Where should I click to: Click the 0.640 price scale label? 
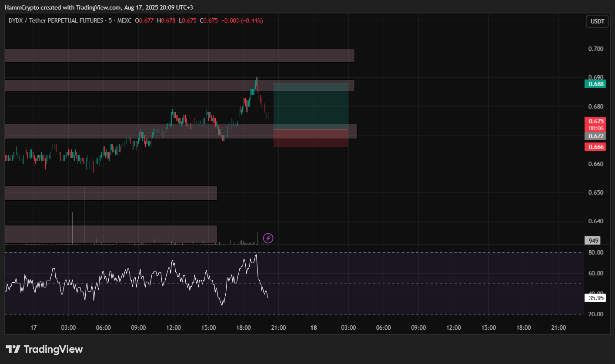pos(596,221)
